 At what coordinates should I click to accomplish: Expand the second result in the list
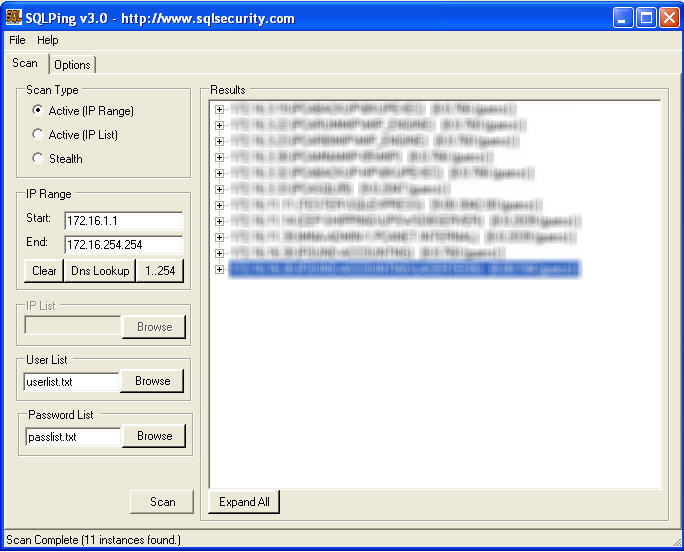220,125
